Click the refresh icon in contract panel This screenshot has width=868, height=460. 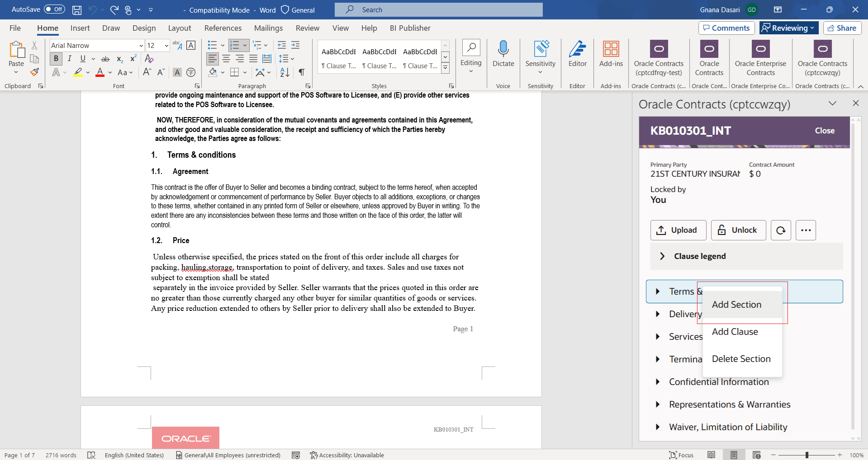(781, 230)
